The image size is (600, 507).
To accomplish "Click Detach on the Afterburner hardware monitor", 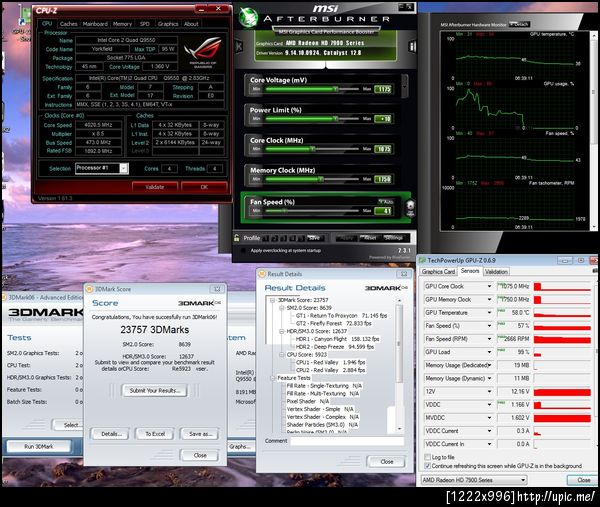I will [520, 24].
